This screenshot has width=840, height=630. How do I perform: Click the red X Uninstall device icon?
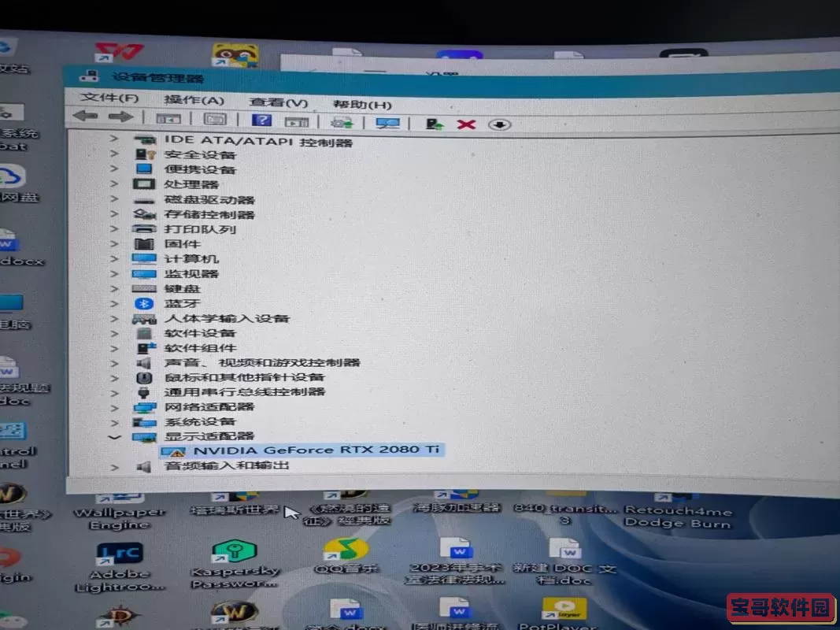coord(465,124)
